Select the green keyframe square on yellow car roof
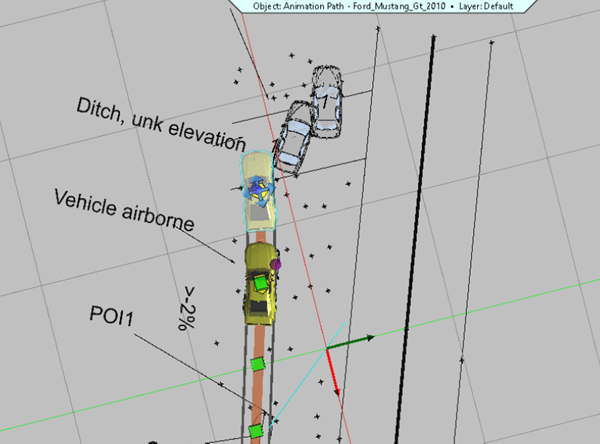Screen dimensions: 600x444 pos(261,283)
